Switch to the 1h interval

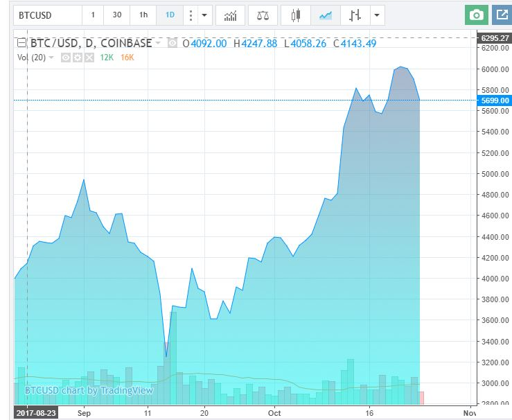click(143, 15)
